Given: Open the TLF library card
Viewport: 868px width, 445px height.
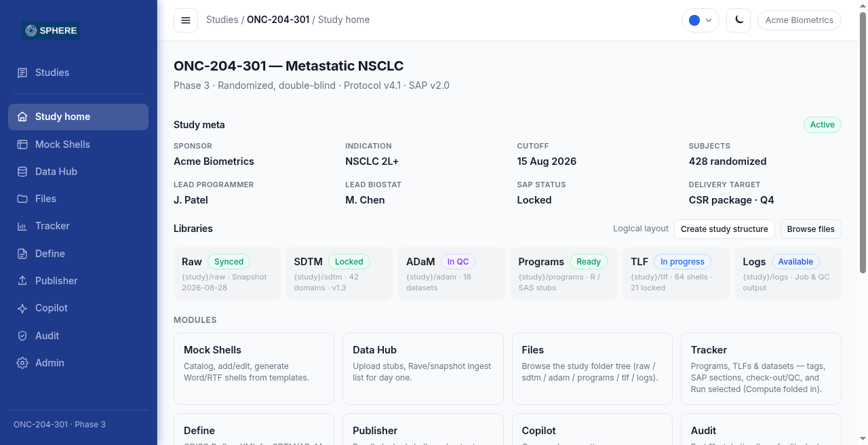Looking at the screenshot, I should pyautogui.click(x=676, y=273).
